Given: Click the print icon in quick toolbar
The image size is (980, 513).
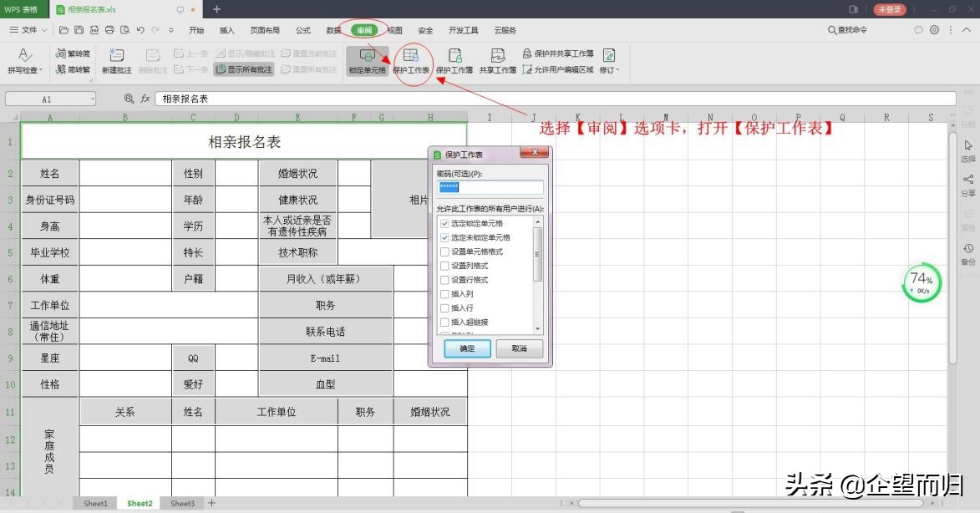Looking at the screenshot, I should 110,30.
